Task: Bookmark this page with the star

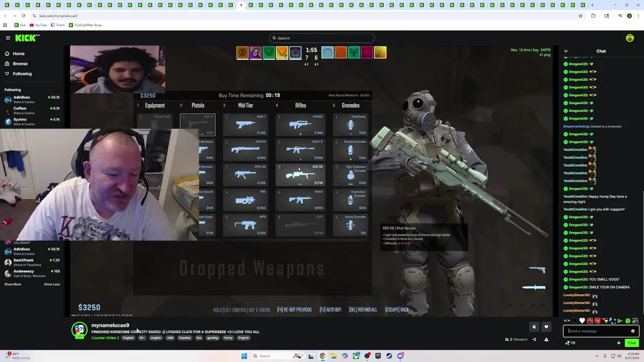Action: click(x=580, y=16)
